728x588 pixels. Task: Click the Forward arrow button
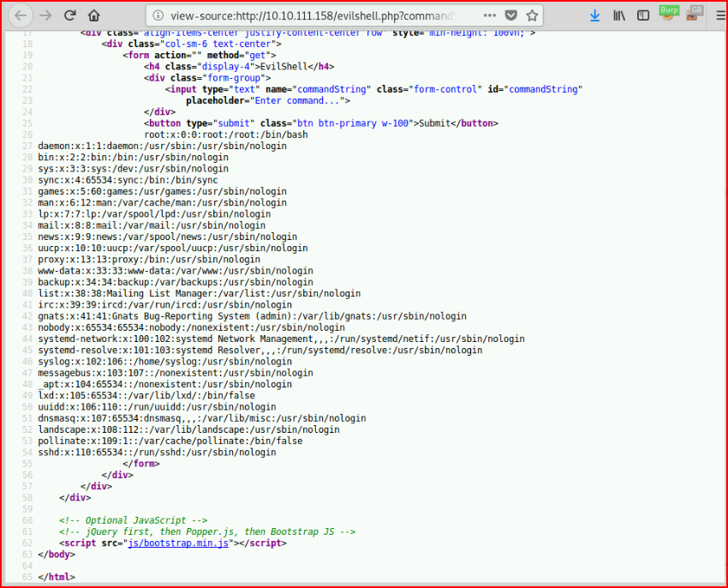click(45, 15)
